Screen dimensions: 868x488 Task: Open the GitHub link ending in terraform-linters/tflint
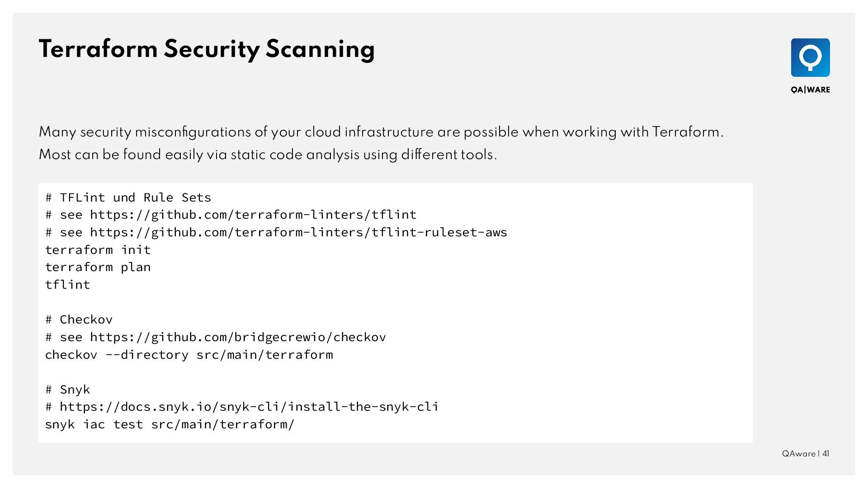point(253,215)
